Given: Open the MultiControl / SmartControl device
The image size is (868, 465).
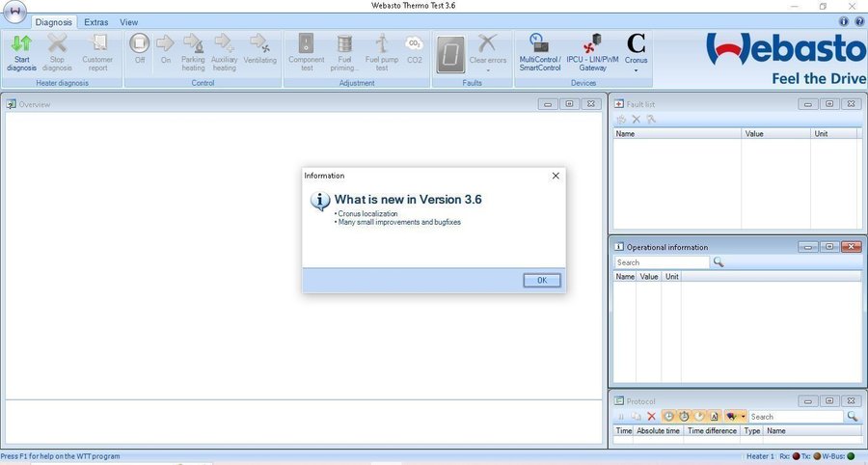Looking at the screenshot, I should (x=540, y=52).
